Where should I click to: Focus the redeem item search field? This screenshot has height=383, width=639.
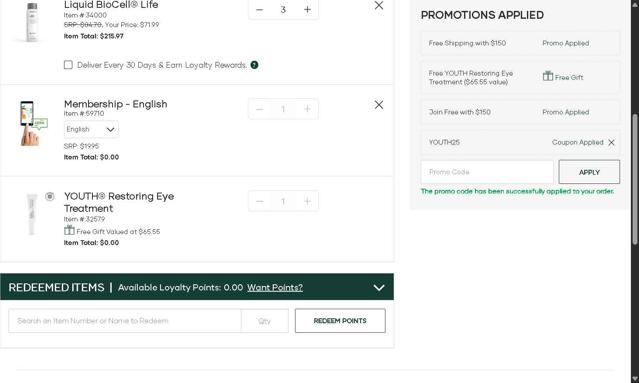pyautogui.click(x=125, y=321)
